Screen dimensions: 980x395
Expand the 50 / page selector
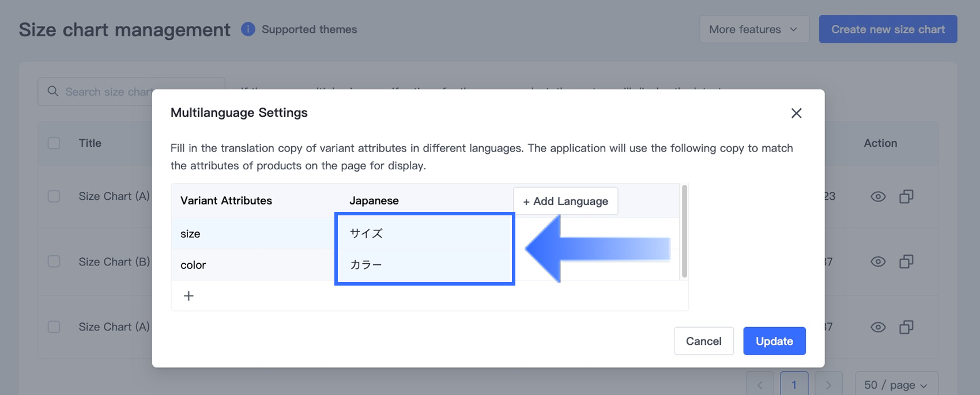click(x=896, y=385)
